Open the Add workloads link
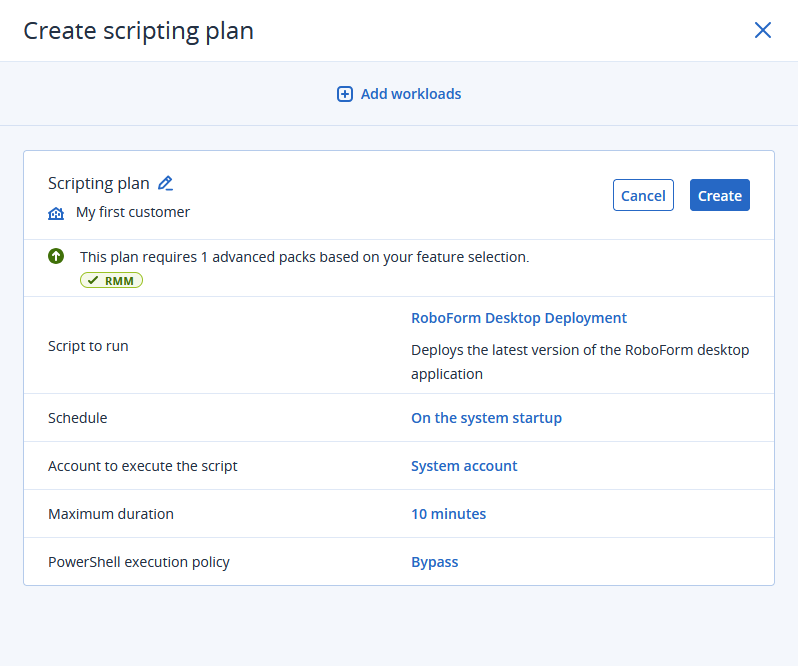 411,94
